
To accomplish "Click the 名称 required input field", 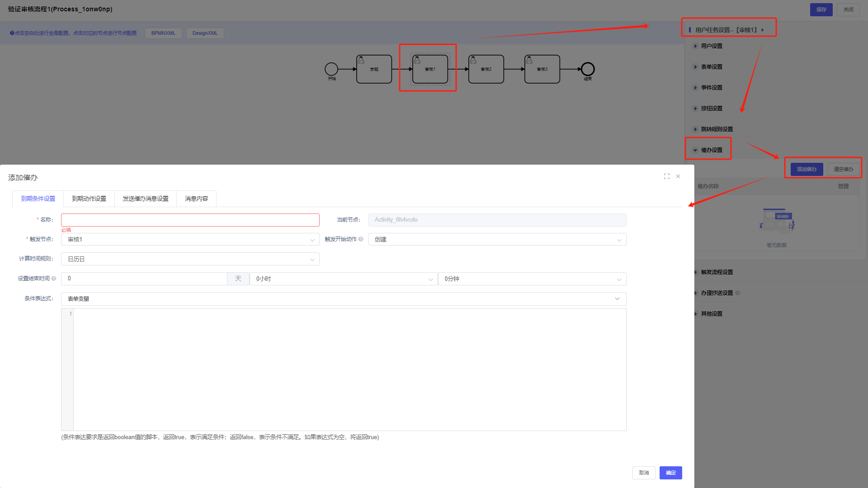I will coord(190,220).
